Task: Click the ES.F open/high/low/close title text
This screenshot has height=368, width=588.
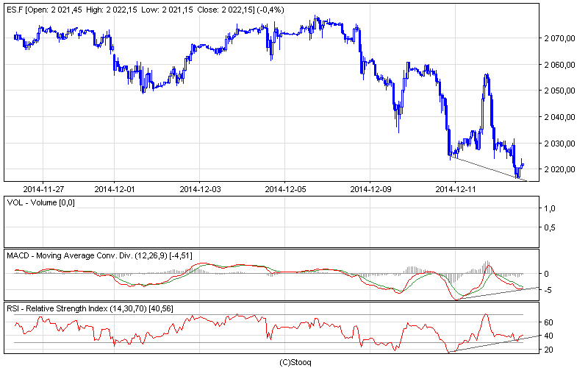Action: [145, 10]
